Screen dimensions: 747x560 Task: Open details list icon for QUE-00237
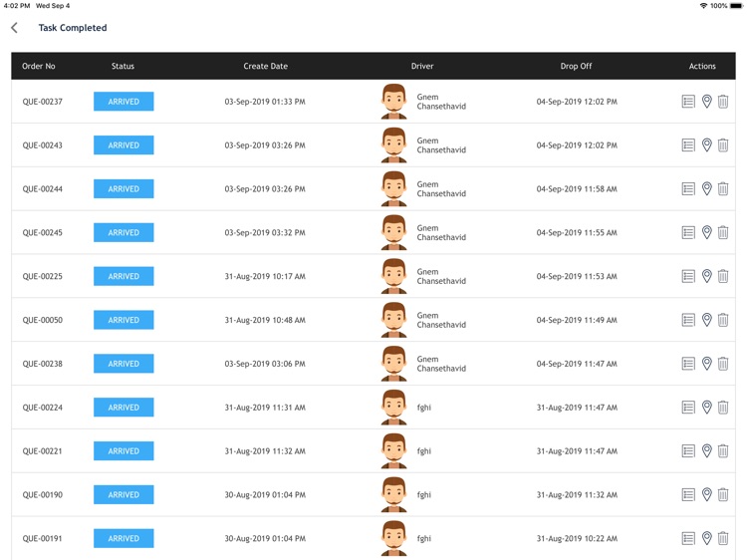click(x=688, y=102)
